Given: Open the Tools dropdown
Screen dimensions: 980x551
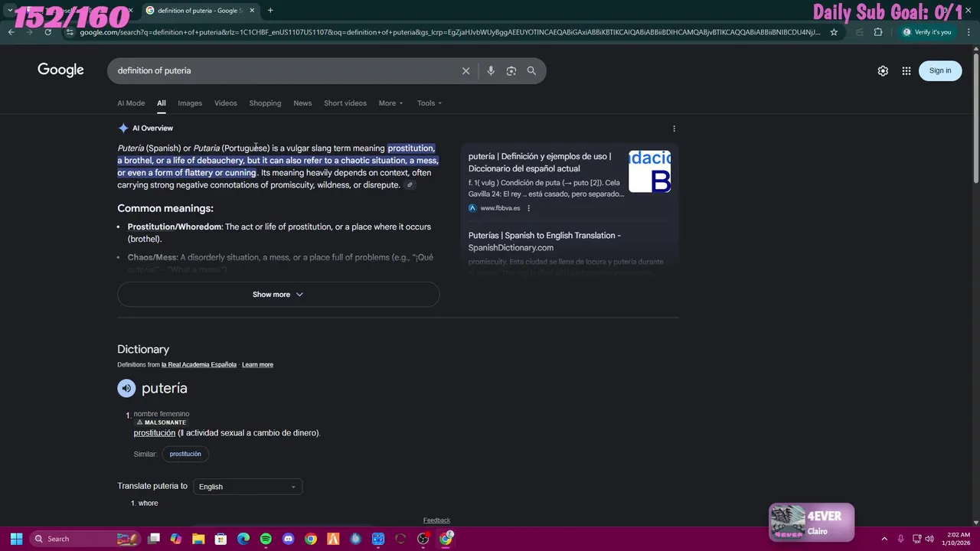Looking at the screenshot, I should pos(430,103).
